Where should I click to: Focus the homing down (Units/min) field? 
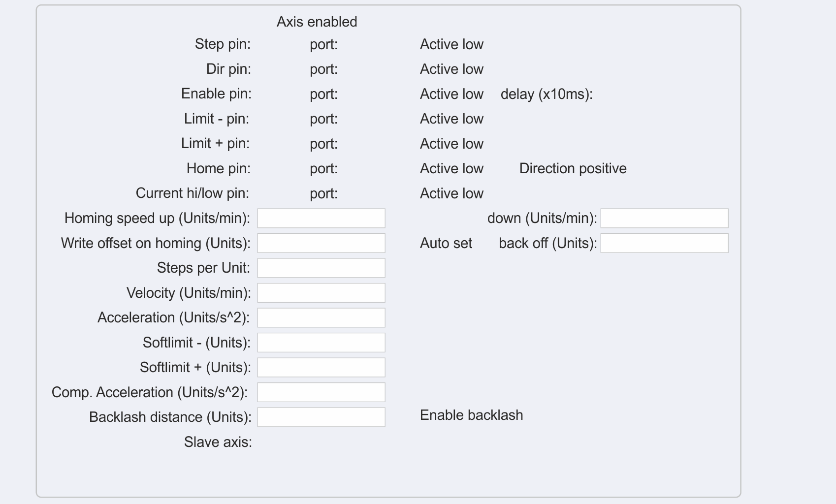coord(664,218)
